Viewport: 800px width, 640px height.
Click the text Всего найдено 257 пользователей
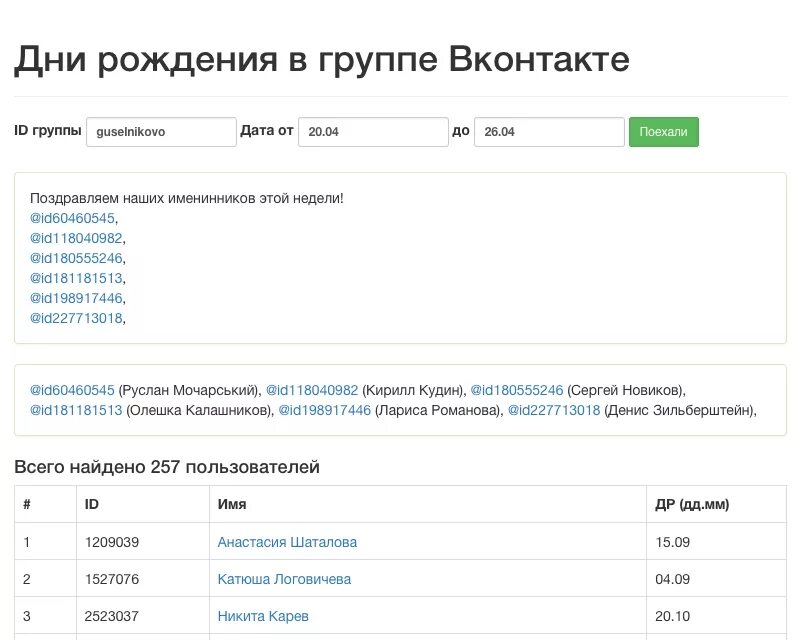pyautogui.click(x=167, y=467)
